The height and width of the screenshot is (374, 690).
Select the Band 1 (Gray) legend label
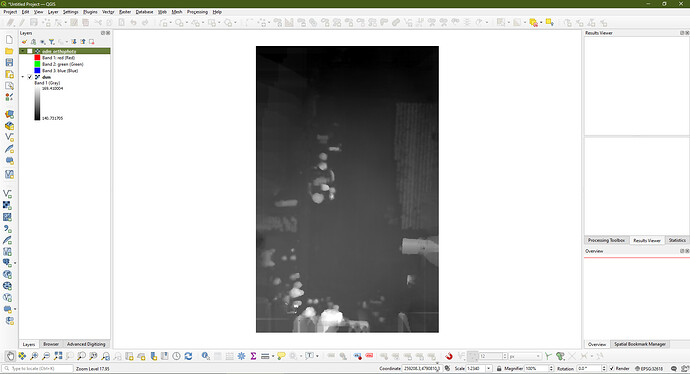click(47, 83)
